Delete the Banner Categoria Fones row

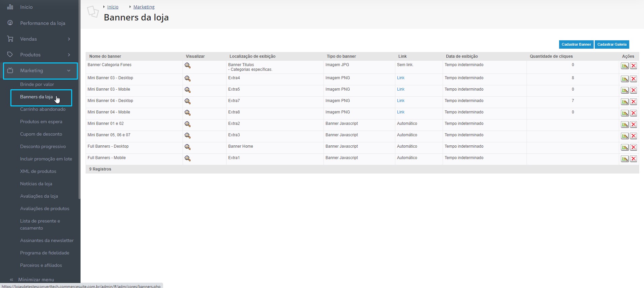[633, 66]
